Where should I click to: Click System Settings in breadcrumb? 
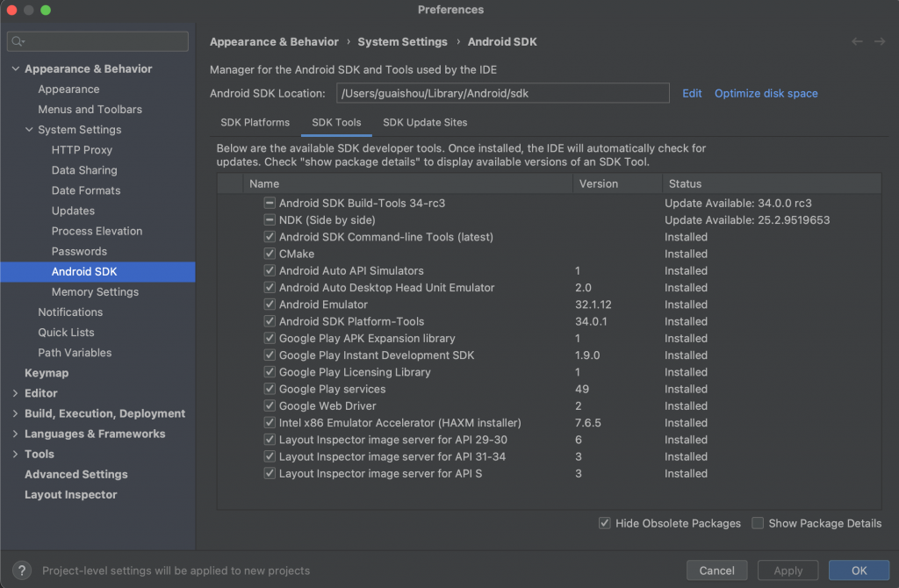click(x=402, y=42)
